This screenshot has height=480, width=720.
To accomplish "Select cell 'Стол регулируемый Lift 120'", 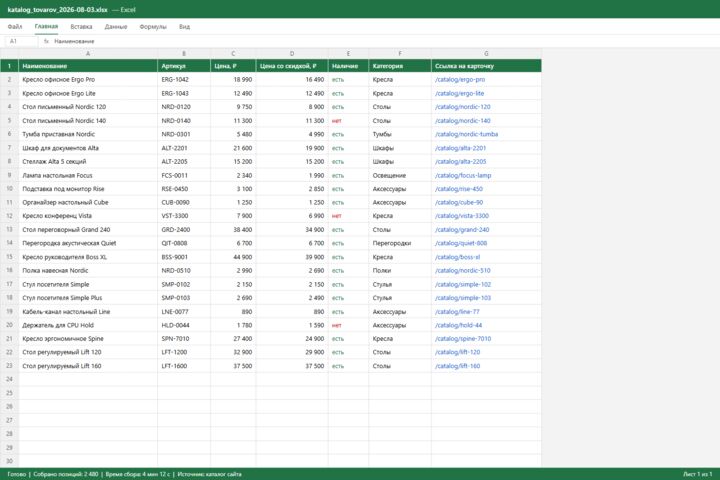I will point(88,352).
